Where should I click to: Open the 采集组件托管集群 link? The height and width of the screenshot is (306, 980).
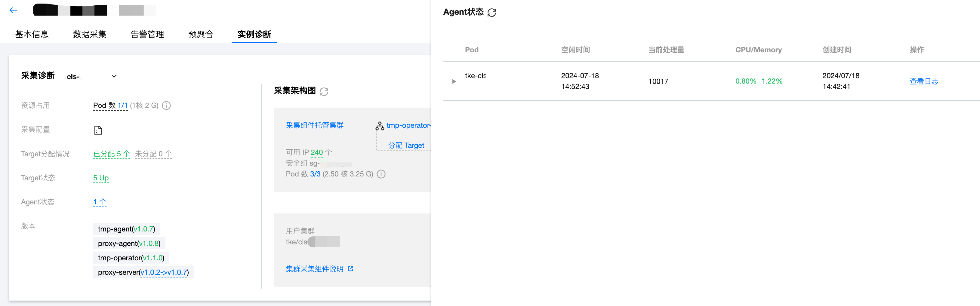click(315, 125)
